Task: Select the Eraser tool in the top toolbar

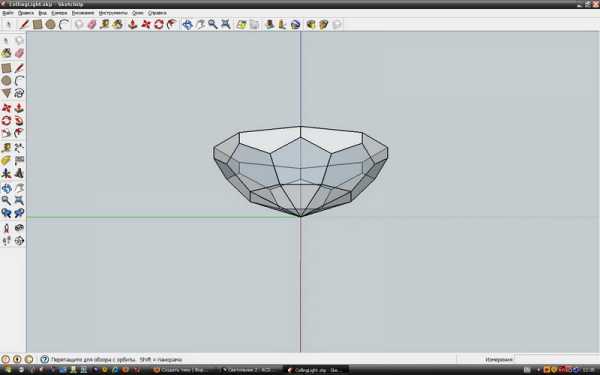Action: [x=92, y=24]
